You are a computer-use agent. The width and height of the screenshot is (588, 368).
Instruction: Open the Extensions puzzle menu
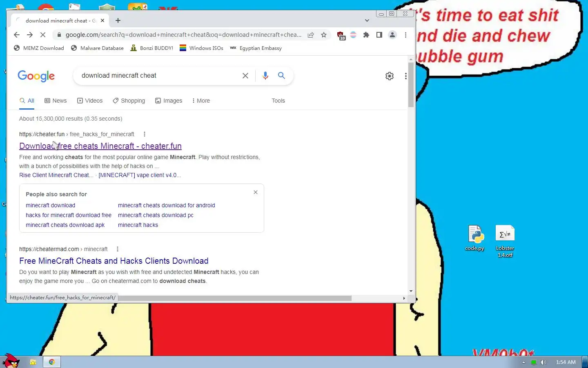(x=366, y=35)
